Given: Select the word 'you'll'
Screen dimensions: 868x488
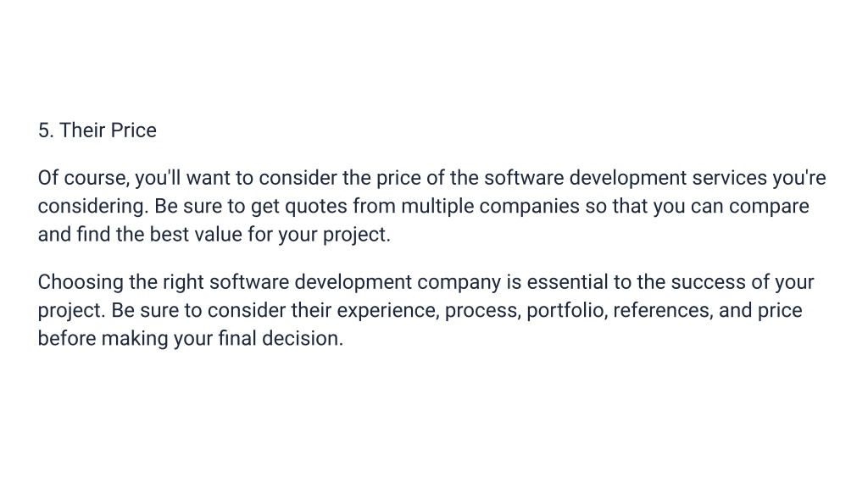Looking at the screenshot, I should pyautogui.click(x=158, y=178).
